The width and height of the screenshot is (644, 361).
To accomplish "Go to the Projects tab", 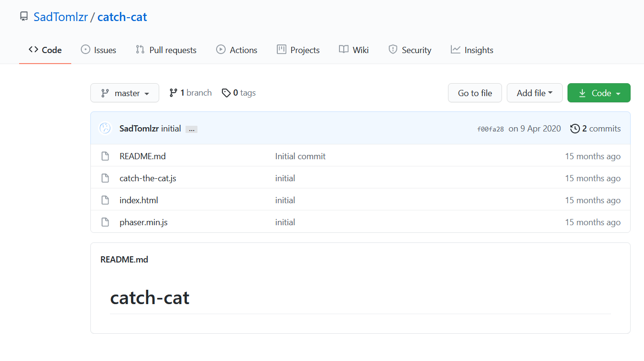I will click(298, 50).
